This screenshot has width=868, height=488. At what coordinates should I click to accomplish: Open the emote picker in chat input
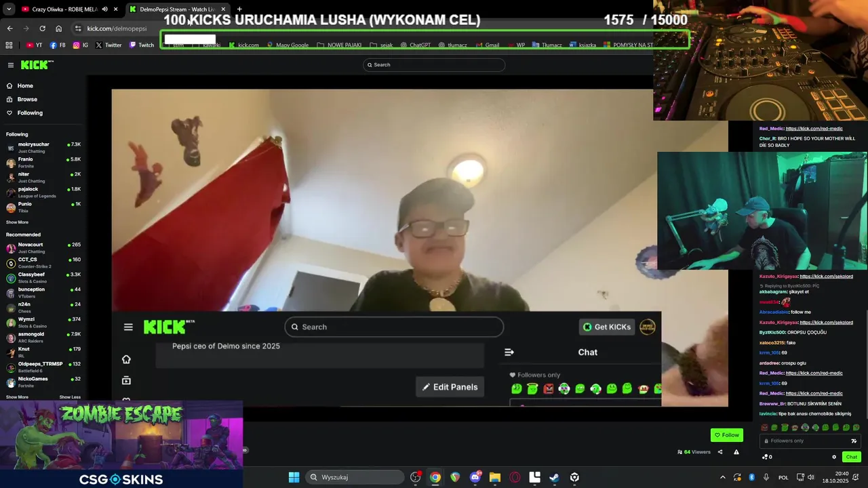854,441
